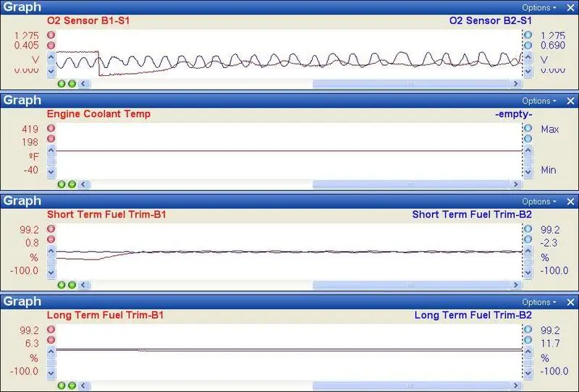This screenshot has height=392, width=579.
Task: Click horizontal scrollbar thumb under Short Term Trim graph
Action: tap(410, 285)
